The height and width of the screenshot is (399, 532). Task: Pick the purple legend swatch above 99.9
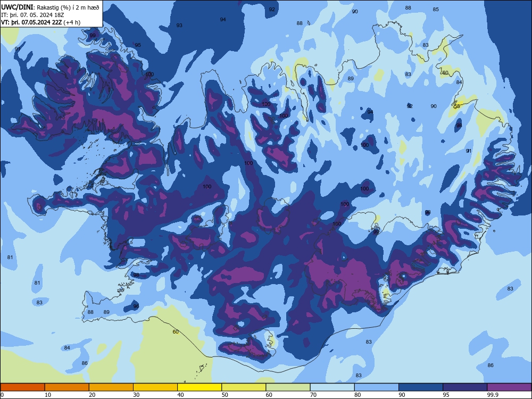point(509,387)
